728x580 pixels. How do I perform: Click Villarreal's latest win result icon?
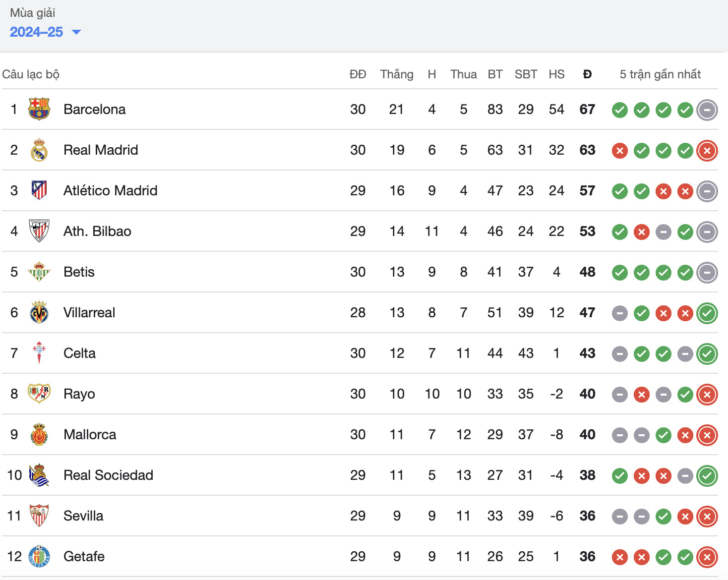coord(707,313)
